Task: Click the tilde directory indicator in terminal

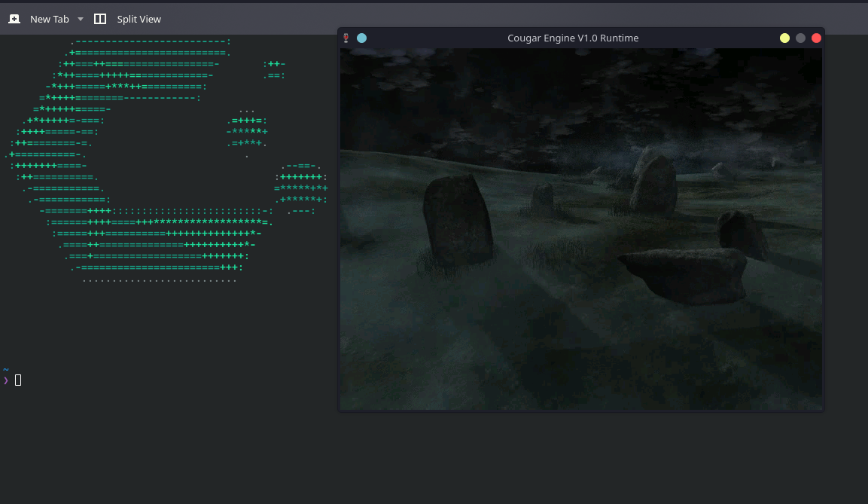Action: (6, 370)
